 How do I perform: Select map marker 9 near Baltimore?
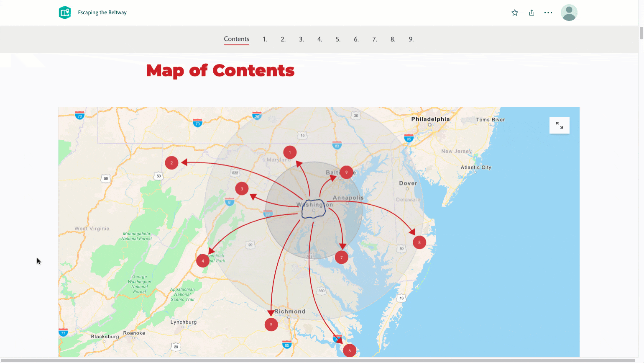point(346,172)
